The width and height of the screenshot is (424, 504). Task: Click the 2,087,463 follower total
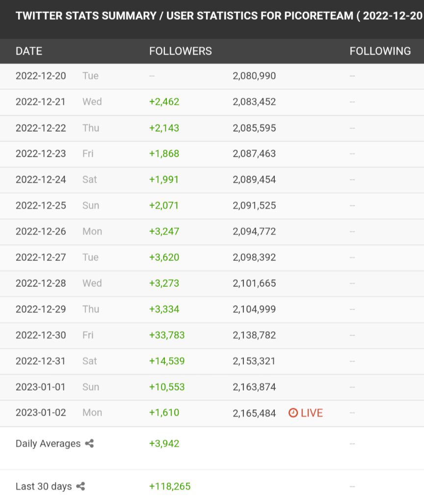(254, 154)
